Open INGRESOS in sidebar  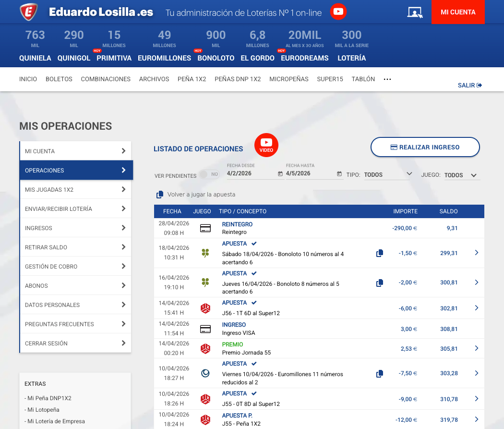pos(75,228)
